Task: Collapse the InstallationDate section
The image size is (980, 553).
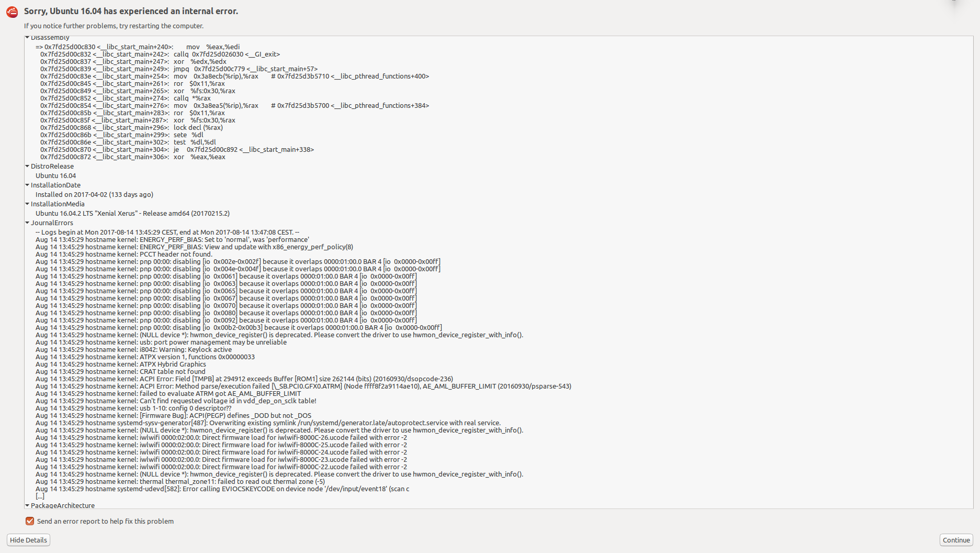Action: pos(27,185)
